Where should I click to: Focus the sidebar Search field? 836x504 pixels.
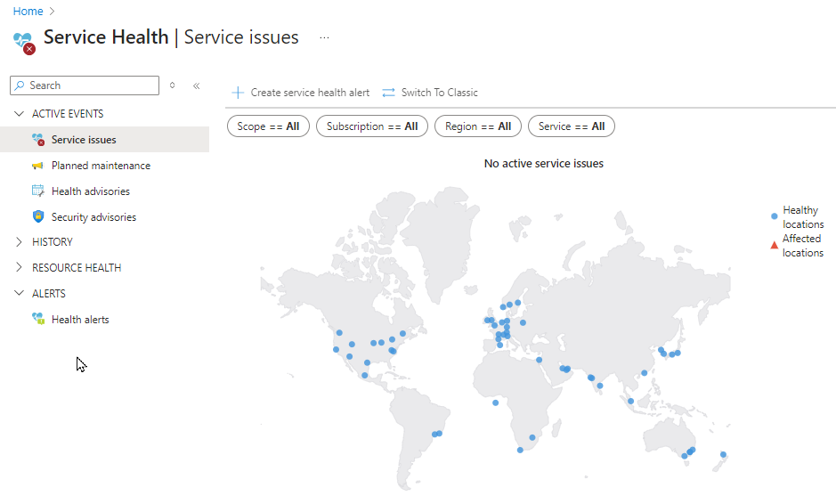tap(85, 85)
